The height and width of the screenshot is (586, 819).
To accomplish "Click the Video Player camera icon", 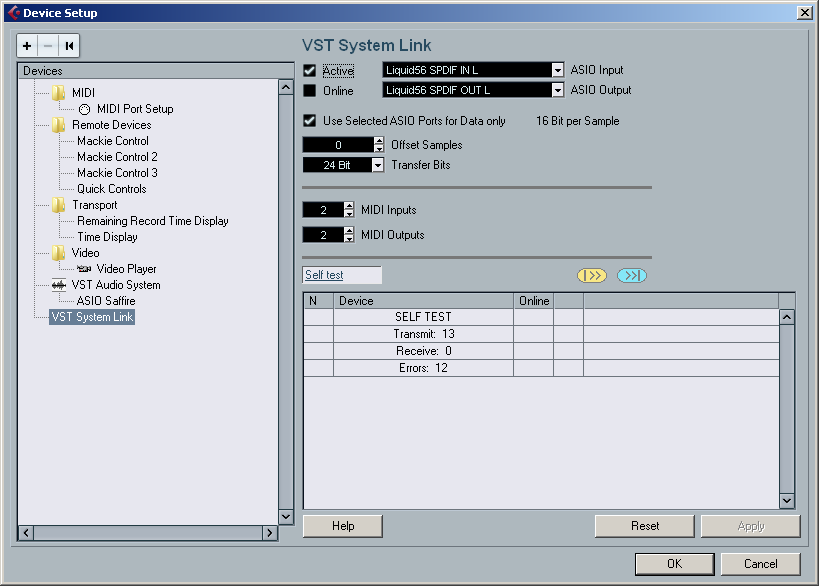I will tap(84, 269).
